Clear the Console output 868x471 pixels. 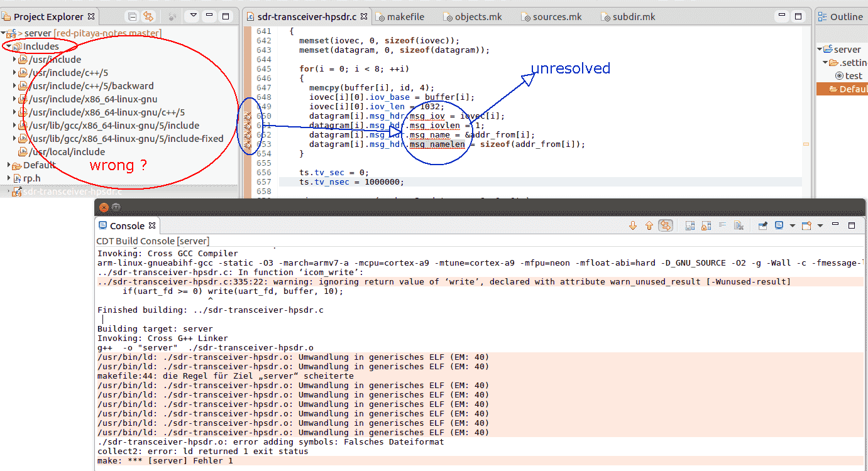(x=739, y=225)
